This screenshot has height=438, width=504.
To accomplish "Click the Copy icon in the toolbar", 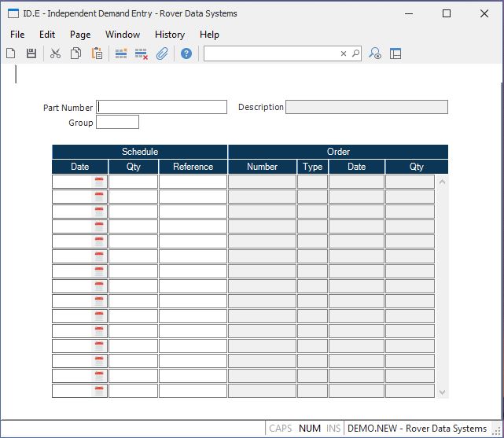I will [x=76, y=53].
